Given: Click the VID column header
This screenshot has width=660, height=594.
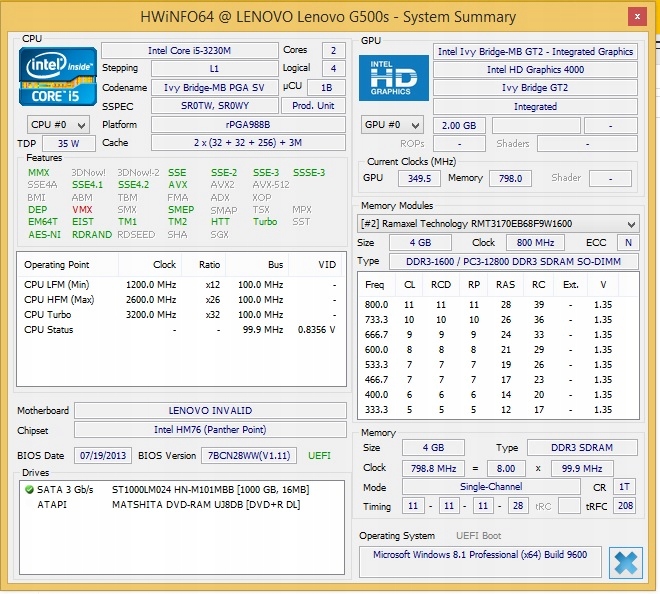Looking at the screenshot, I should pos(317,265).
